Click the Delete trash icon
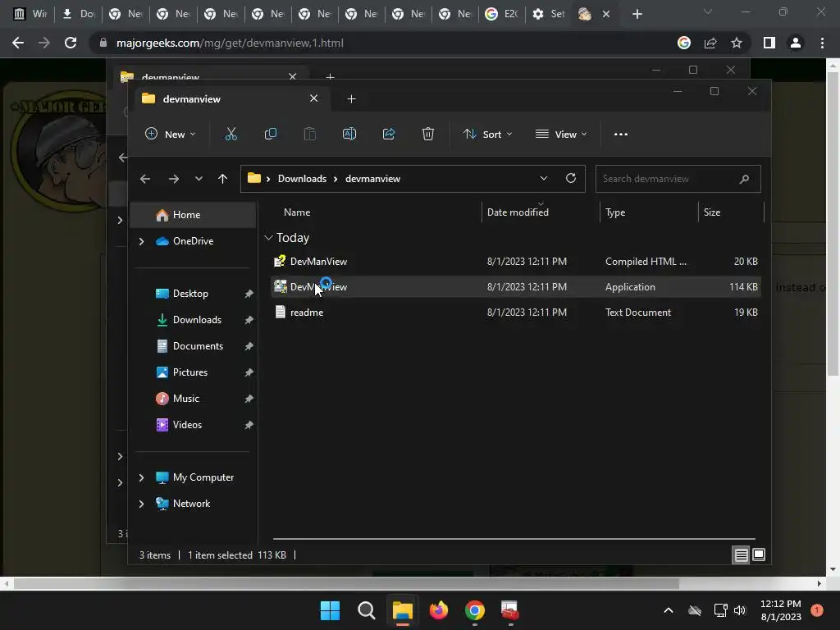This screenshot has height=630, width=840. tap(427, 134)
